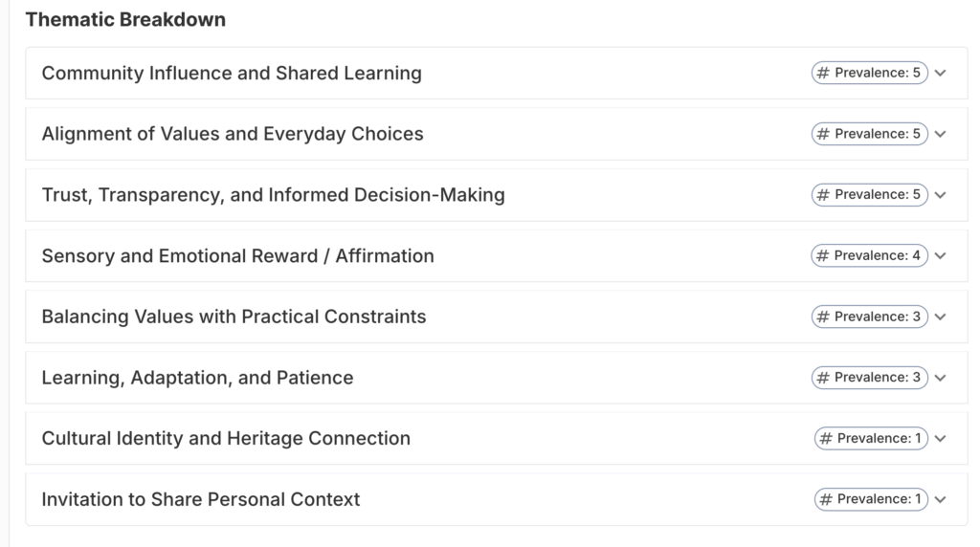980x547 pixels.
Task: Open chevron for Invitation to Share row
Action: click(x=941, y=499)
